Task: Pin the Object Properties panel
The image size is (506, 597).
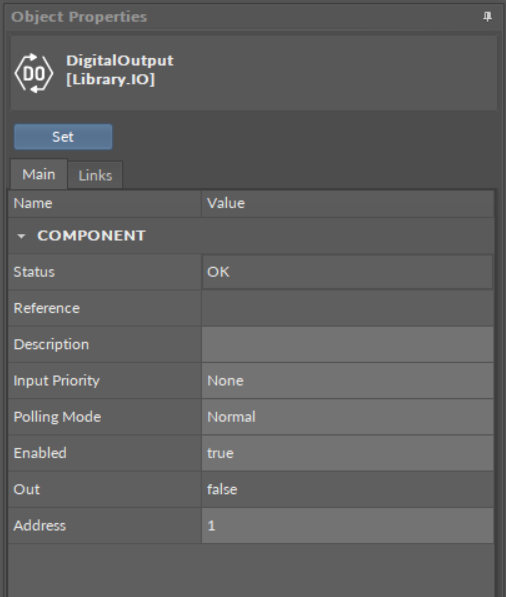Action: click(x=487, y=17)
